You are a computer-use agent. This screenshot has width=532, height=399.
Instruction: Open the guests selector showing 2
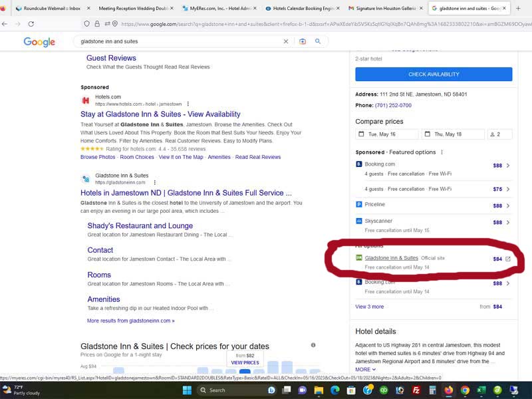point(499,134)
